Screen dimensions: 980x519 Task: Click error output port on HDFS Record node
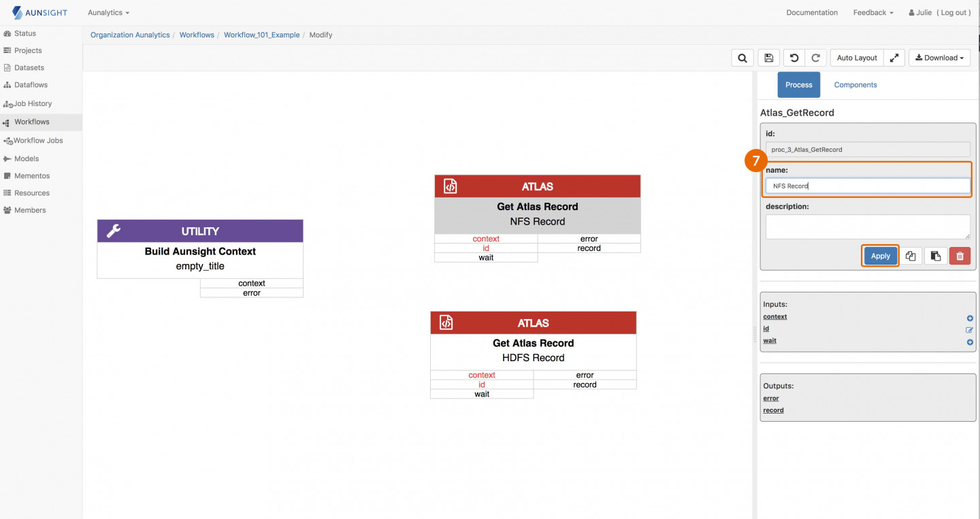[x=585, y=375]
